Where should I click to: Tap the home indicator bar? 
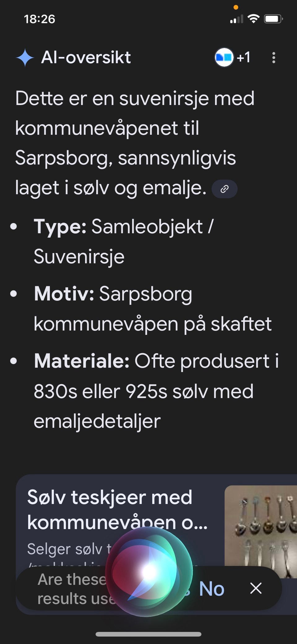pyautogui.click(x=148, y=634)
